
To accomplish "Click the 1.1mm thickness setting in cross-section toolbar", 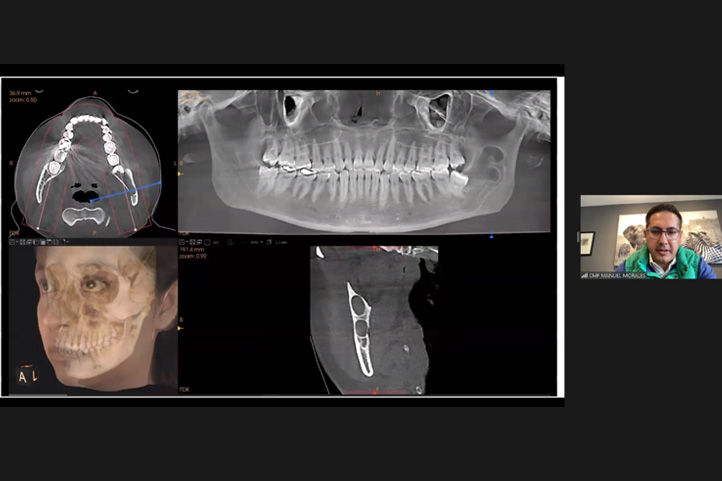I will point(281,242).
